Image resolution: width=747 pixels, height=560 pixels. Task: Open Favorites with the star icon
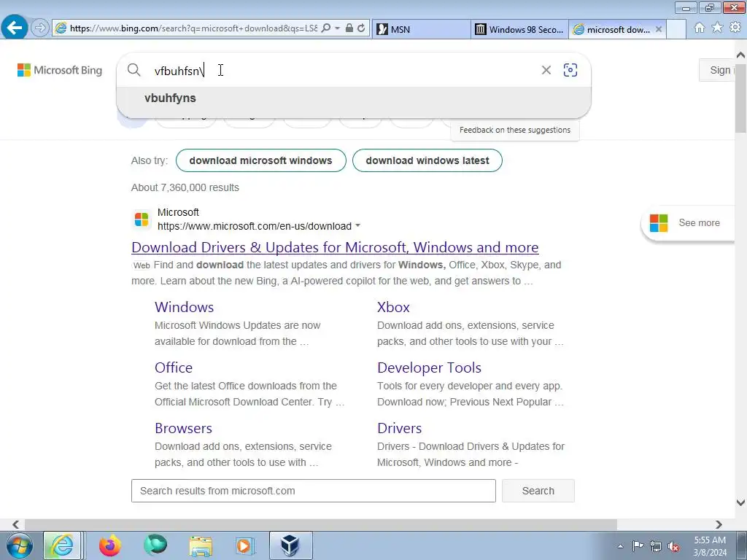[717, 28]
